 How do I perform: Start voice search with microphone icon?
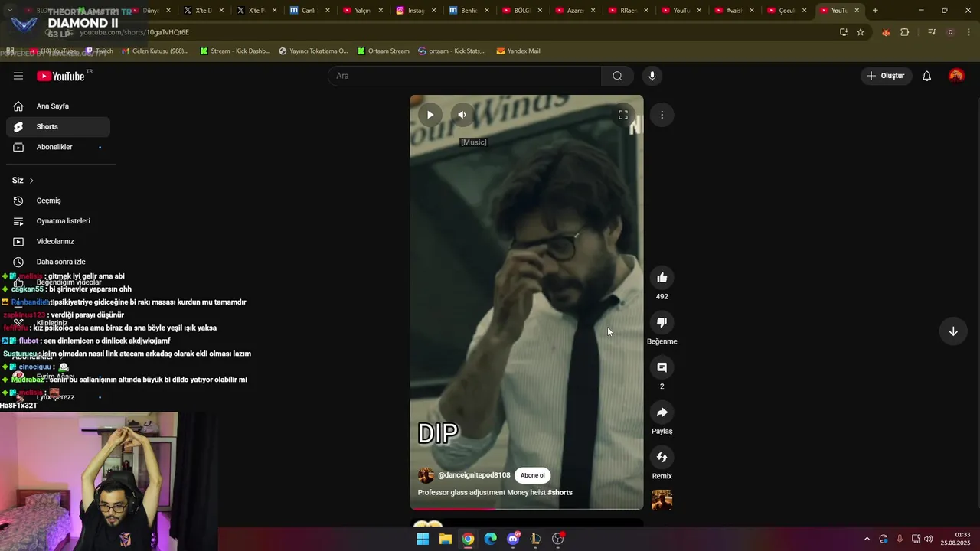click(x=652, y=76)
